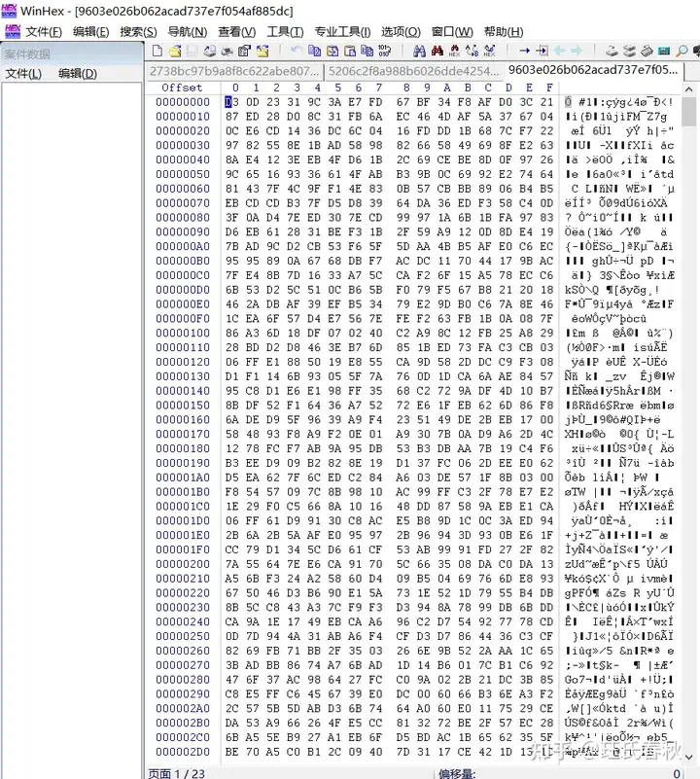Open the 编辑(E) menu

coord(91,32)
